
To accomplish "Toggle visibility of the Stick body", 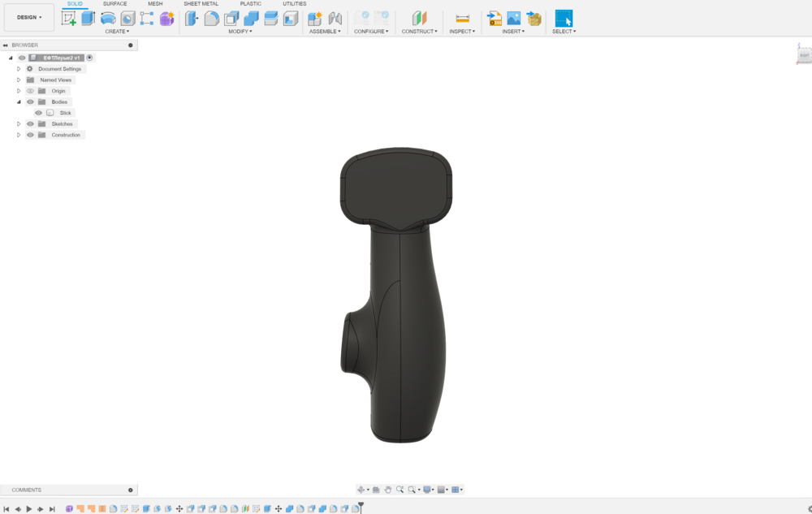I will [38, 112].
